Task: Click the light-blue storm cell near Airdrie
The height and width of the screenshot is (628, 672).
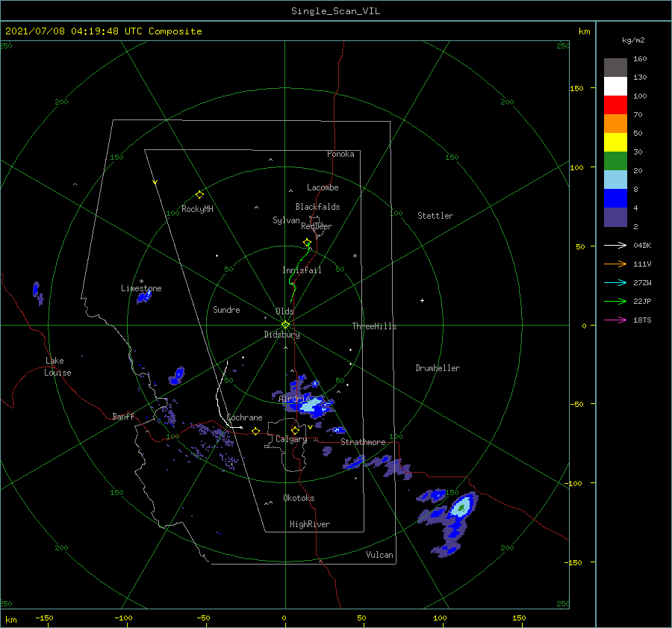Action: coord(312,405)
